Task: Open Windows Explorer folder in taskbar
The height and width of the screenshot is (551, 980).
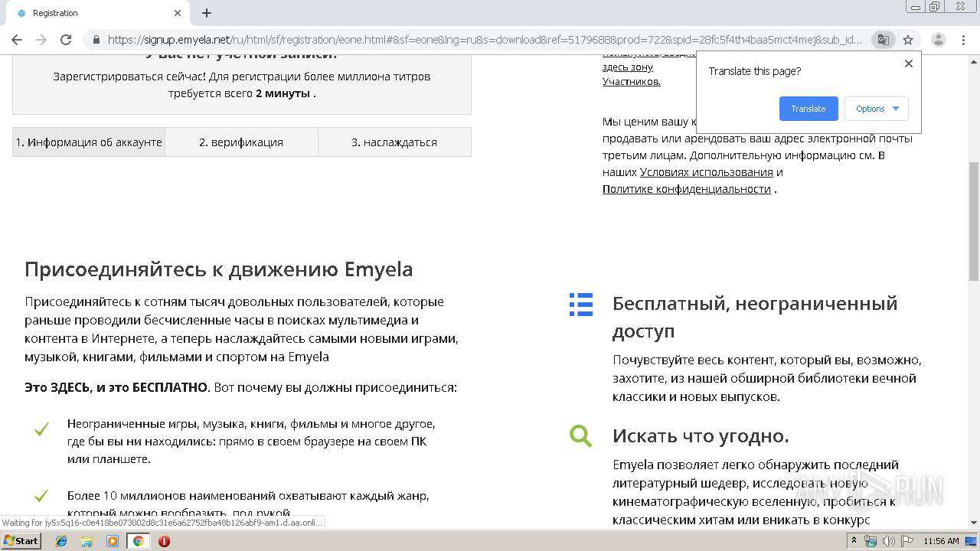Action: pos(87,541)
